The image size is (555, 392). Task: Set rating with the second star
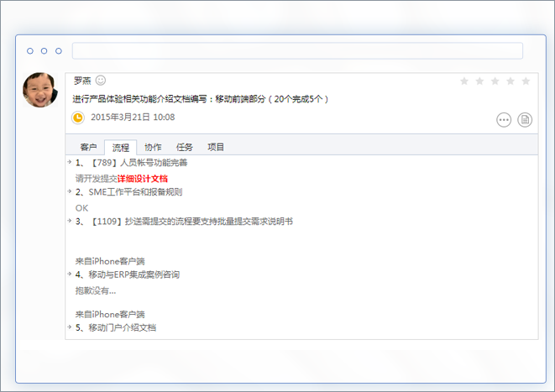(x=479, y=81)
